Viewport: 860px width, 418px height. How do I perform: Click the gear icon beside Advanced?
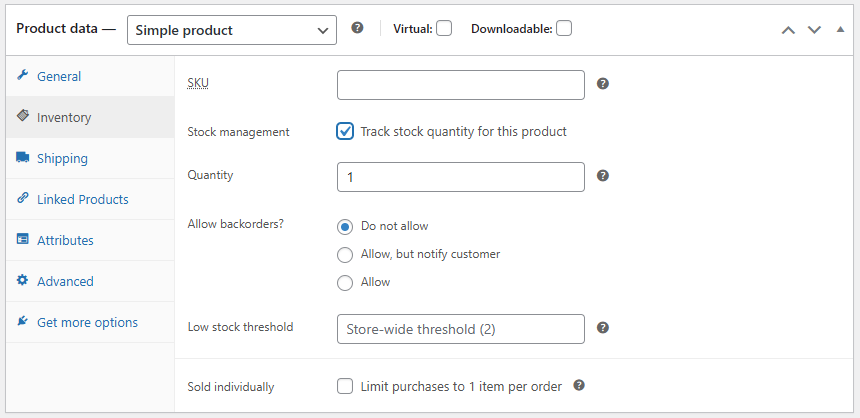point(22,280)
